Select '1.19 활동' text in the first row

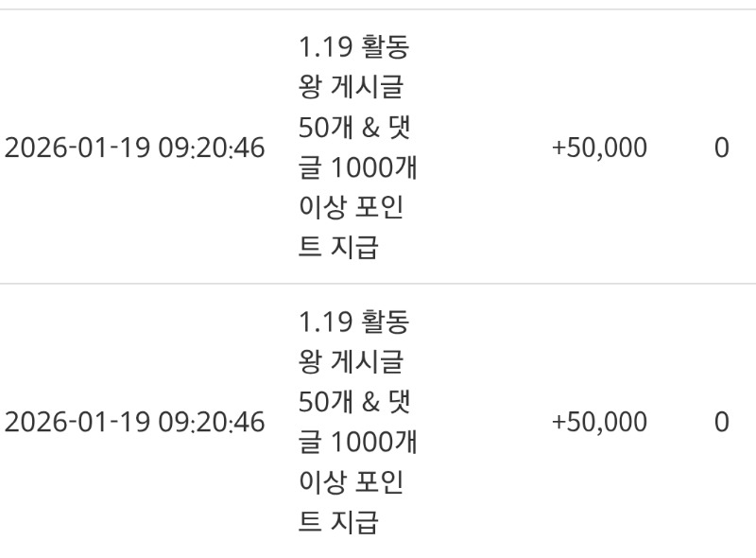pyautogui.click(x=353, y=48)
